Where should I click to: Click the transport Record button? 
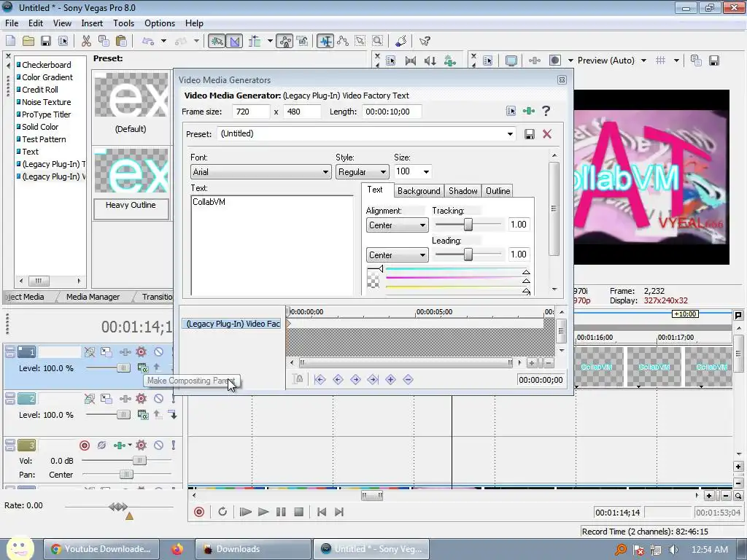point(199,512)
